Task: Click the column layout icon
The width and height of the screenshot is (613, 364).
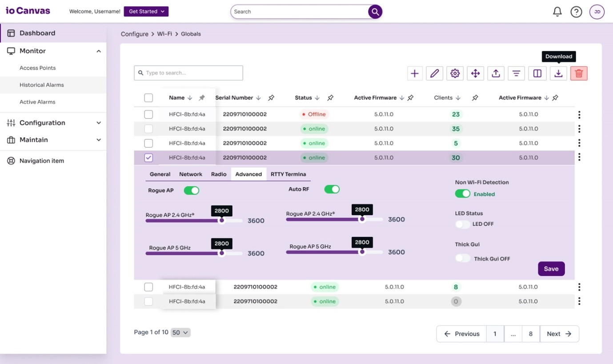Action: point(537,73)
